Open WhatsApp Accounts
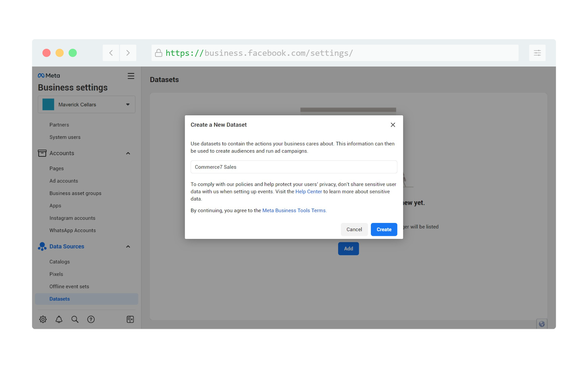The height and width of the screenshot is (368, 588). tap(73, 230)
